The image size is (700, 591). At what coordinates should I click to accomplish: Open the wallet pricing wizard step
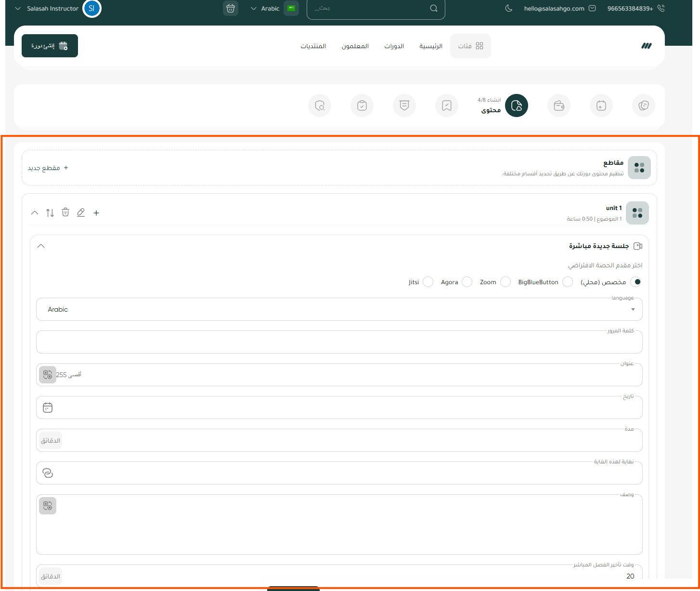coord(559,105)
